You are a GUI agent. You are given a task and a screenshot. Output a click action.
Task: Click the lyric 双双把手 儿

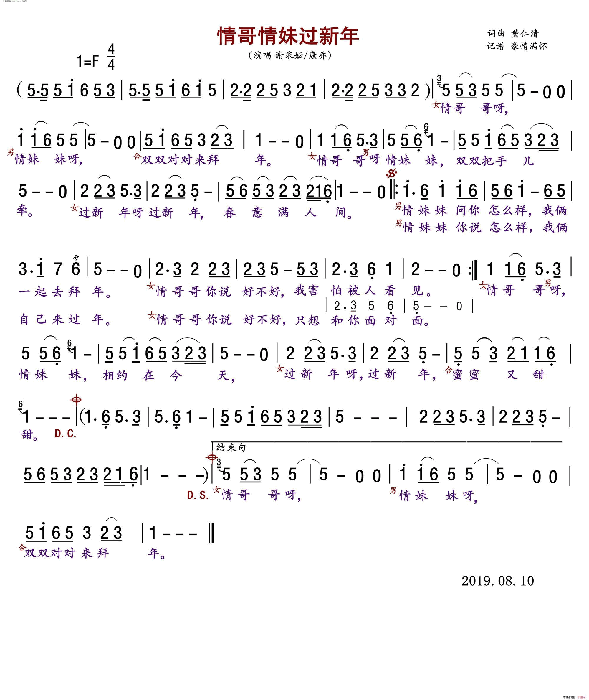click(495, 161)
